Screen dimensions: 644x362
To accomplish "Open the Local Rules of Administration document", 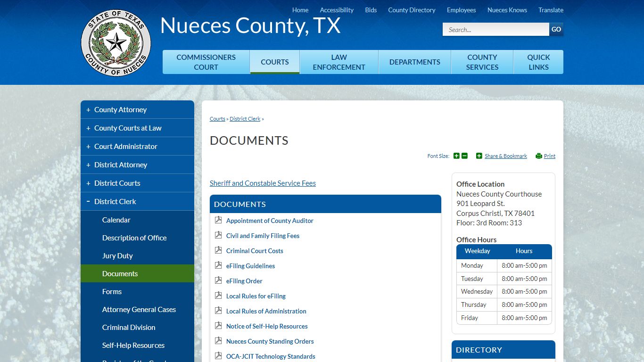I will coord(266,311).
